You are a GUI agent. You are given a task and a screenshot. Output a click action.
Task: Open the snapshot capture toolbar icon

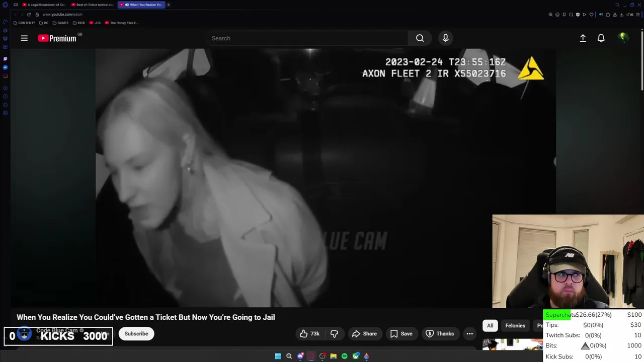571,15
